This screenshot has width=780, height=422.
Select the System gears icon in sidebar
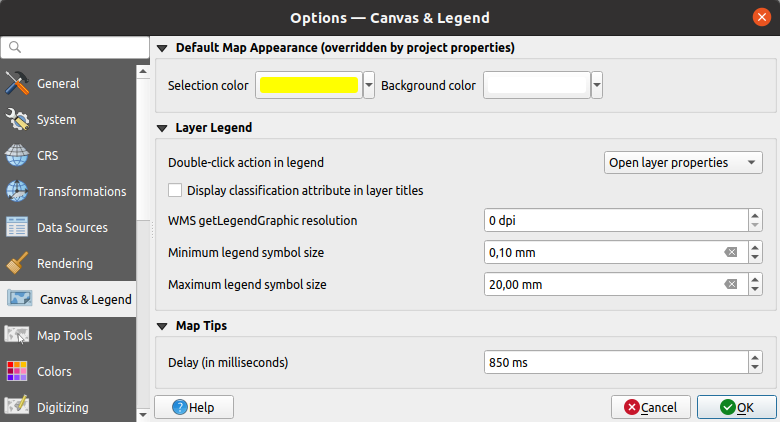click(x=18, y=120)
